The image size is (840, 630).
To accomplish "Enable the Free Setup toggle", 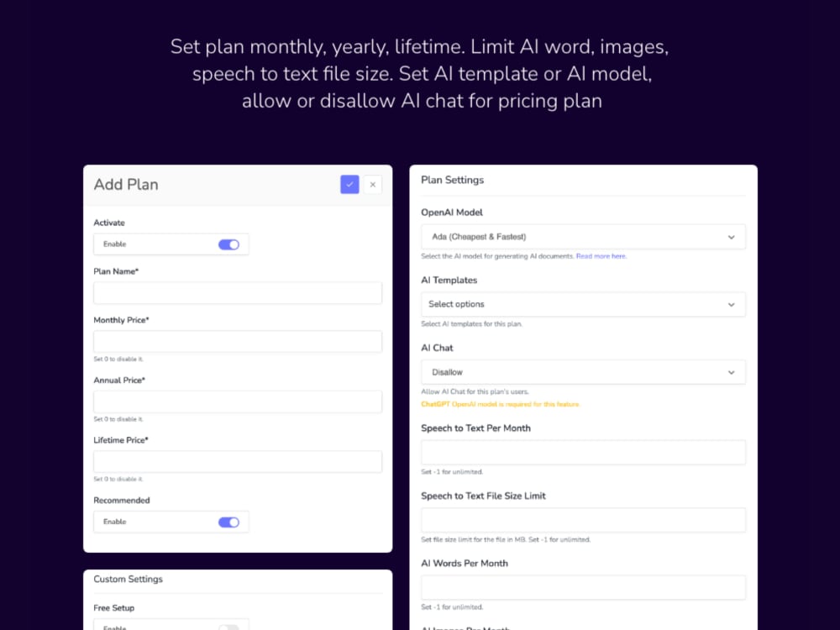I will [x=228, y=627].
